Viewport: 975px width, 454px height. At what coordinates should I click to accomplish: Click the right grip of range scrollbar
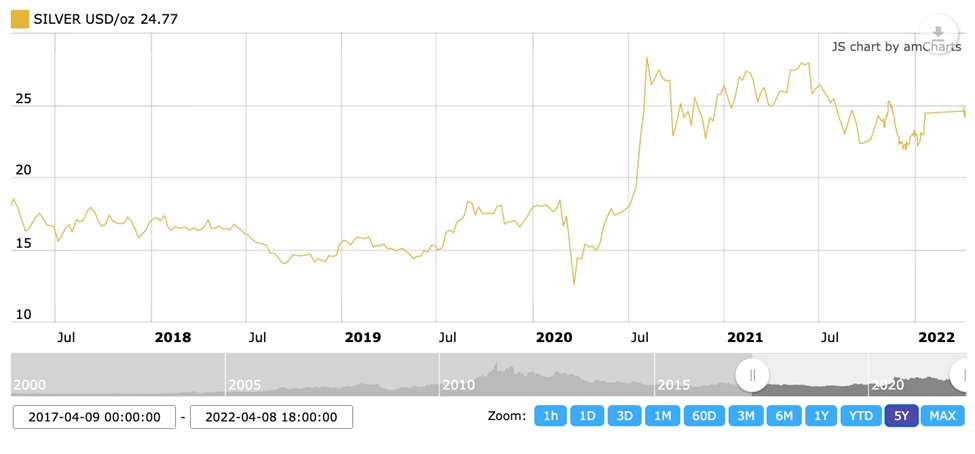coord(964,375)
